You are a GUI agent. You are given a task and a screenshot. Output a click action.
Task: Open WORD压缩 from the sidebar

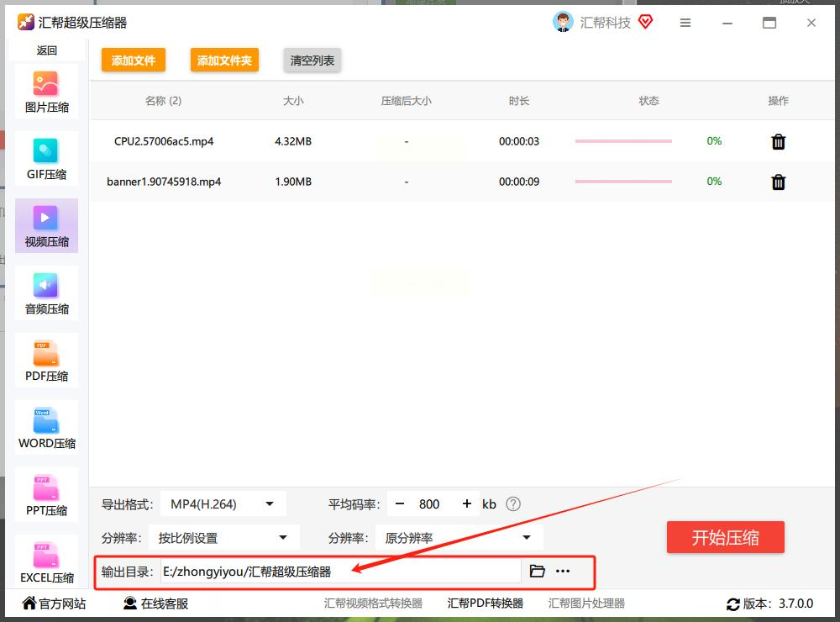(46, 427)
